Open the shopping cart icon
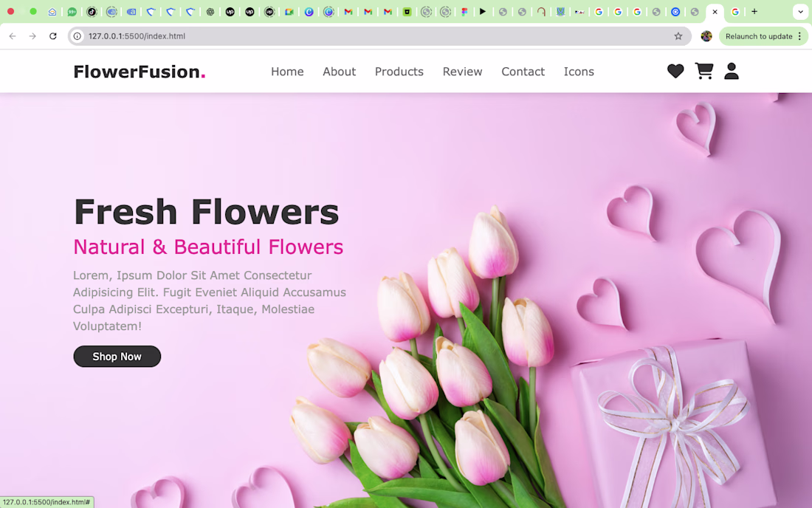The image size is (812, 508). pyautogui.click(x=703, y=71)
